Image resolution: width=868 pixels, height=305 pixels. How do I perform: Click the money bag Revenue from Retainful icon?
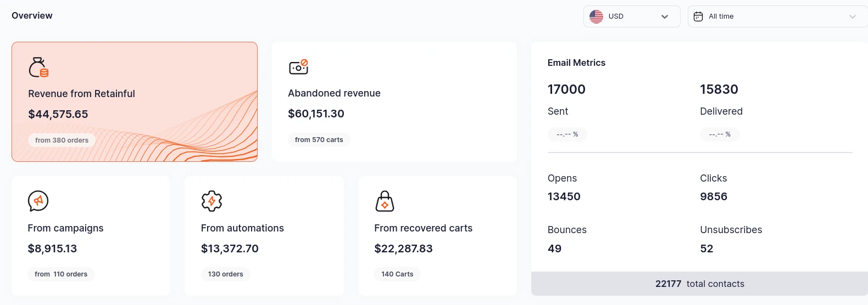[38, 67]
